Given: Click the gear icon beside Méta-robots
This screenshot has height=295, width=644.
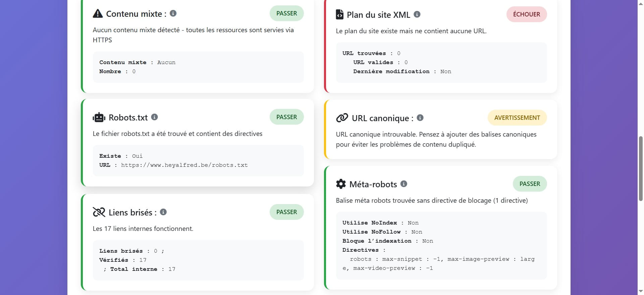Looking at the screenshot, I should coord(341,184).
